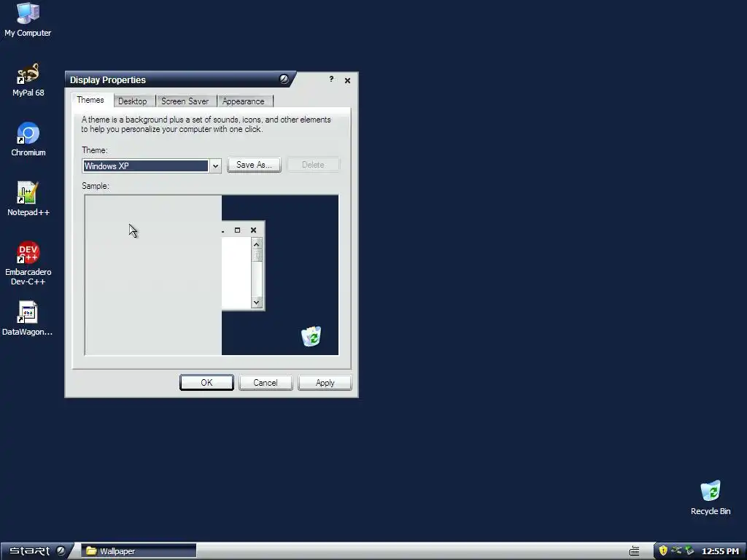Open My Computer desktop icon

[x=28, y=20]
